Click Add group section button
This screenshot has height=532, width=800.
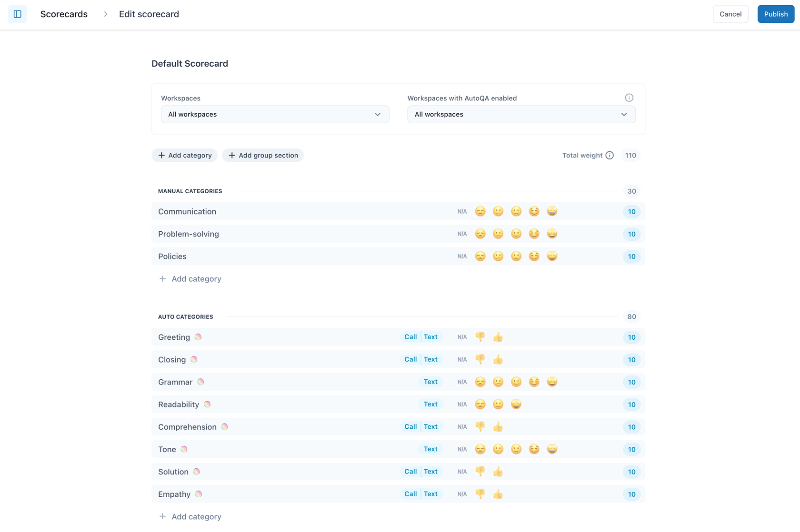coord(263,155)
